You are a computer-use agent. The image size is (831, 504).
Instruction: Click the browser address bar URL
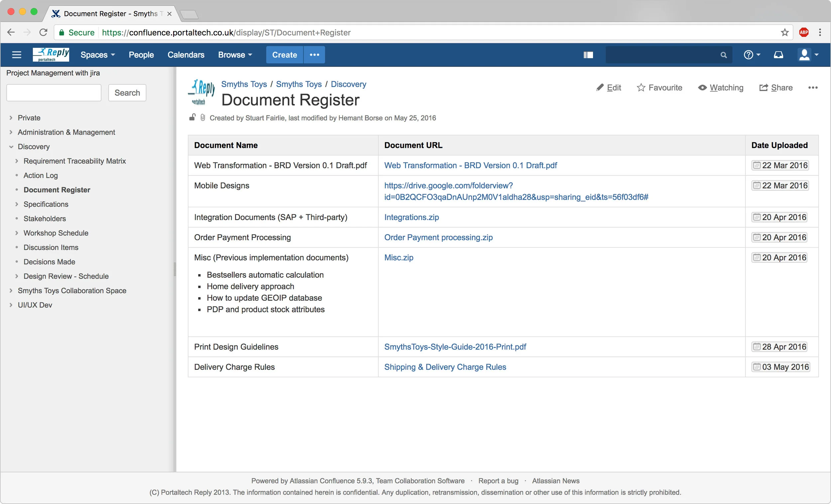click(226, 32)
